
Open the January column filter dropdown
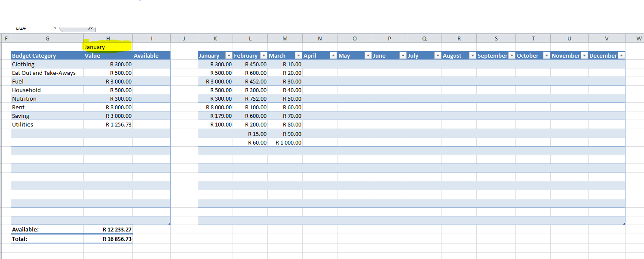click(228, 55)
